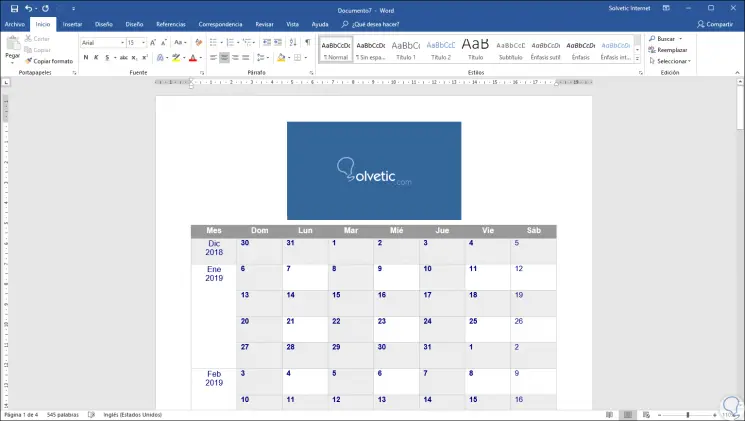The width and height of the screenshot is (745, 421).
Task: Apply the bulleted list icon
Action: click(x=212, y=42)
